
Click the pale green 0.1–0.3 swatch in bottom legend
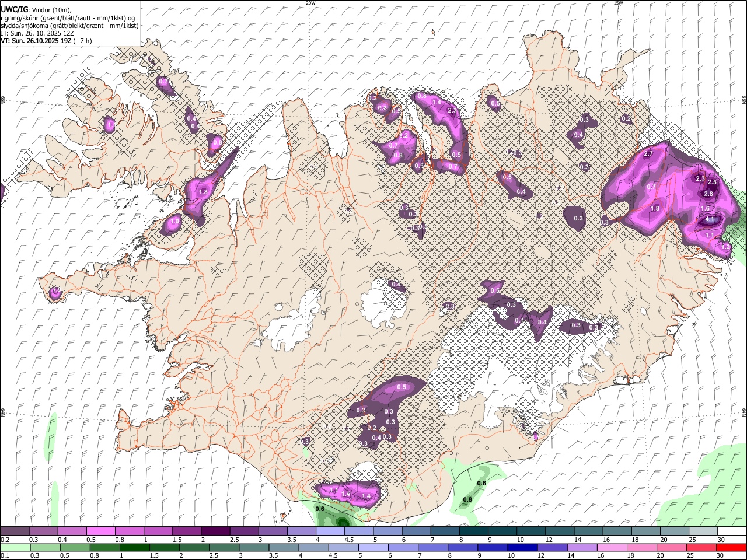click(15, 547)
